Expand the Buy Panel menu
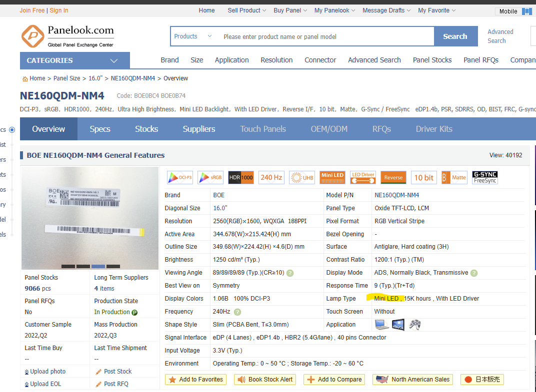The image size is (536, 392). (x=290, y=10)
